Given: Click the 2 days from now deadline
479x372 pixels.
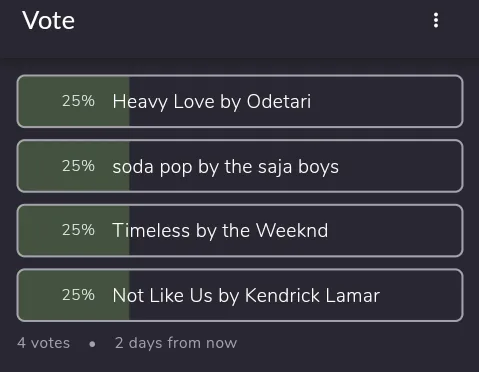Looking at the screenshot, I should 176,343.
